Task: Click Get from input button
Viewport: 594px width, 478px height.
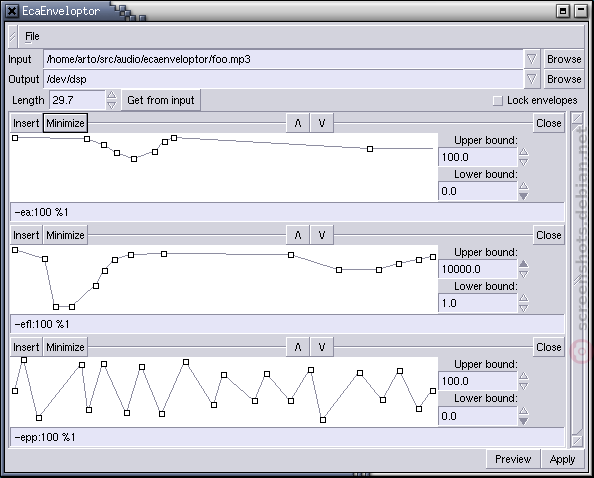Action: click(161, 100)
